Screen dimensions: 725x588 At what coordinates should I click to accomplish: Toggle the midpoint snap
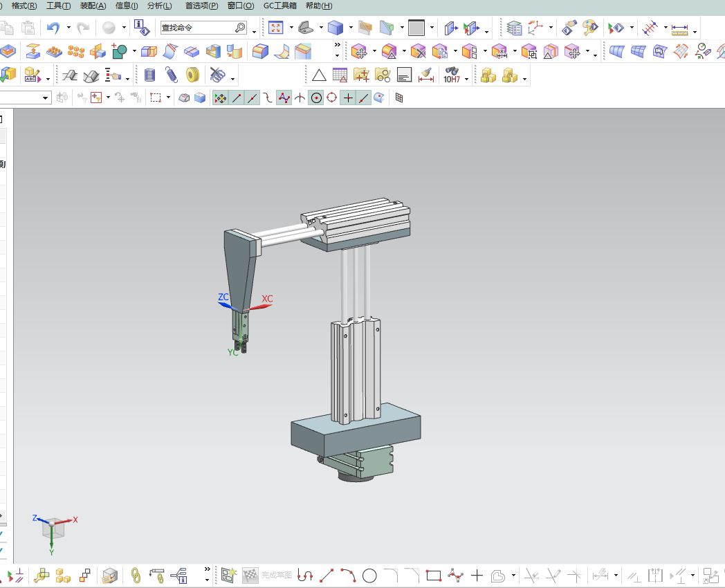tap(253, 98)
